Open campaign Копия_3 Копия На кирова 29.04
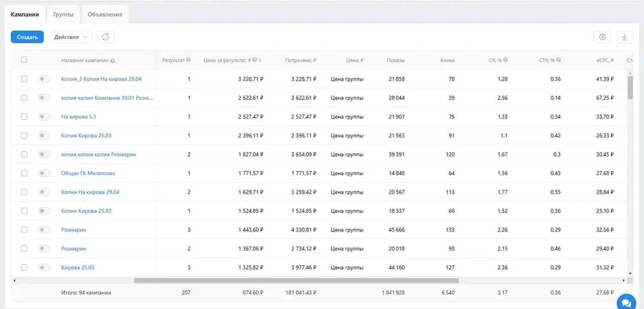Viewport: 644px width, 309px height. pos(101,79)
